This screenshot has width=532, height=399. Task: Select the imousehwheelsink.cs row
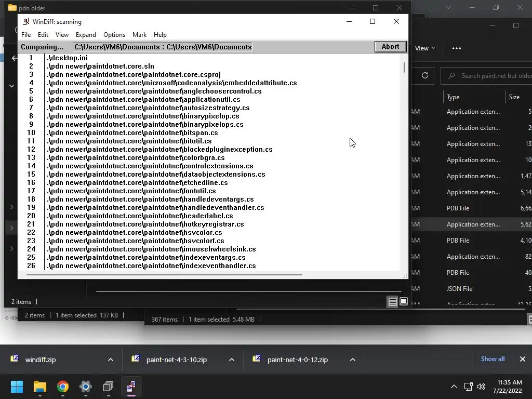(151, 249)
